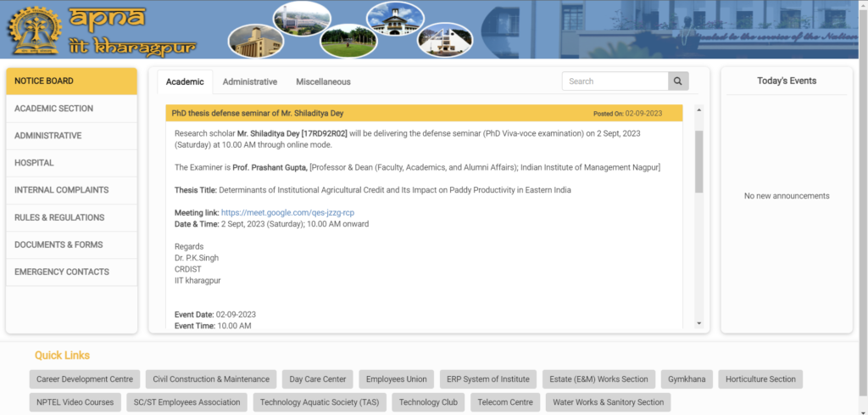Click the search magnifier icon button
This screenshot has width=868, height=415.
tap(678, 81)
